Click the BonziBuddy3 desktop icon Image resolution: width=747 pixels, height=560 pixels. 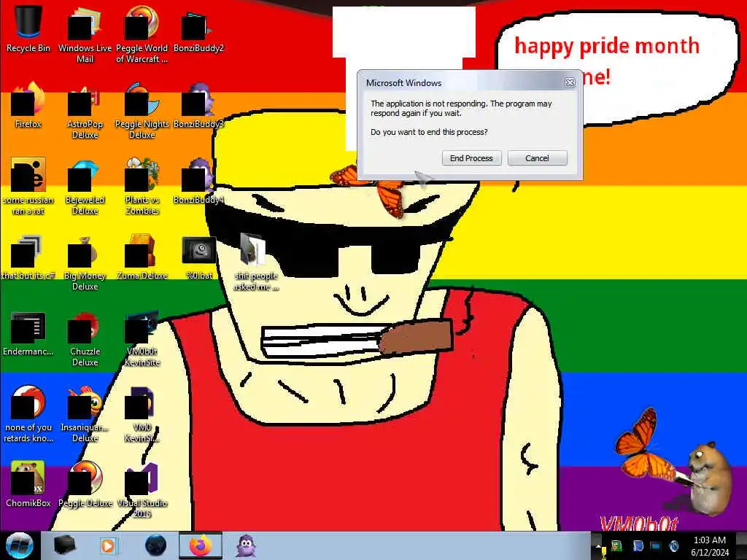tap(198, 105)
